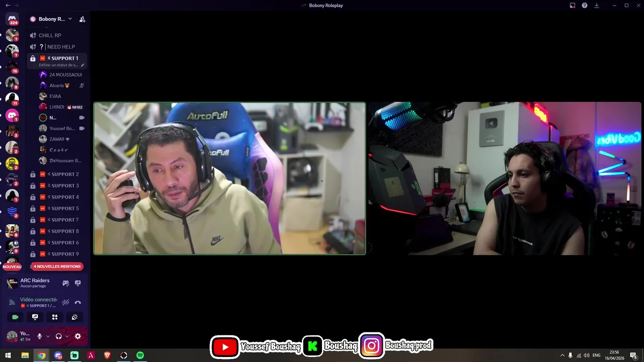Edit SUPPORT 1 channel status pencil icon
Screen dimensions: 644x362
[83, 65]
